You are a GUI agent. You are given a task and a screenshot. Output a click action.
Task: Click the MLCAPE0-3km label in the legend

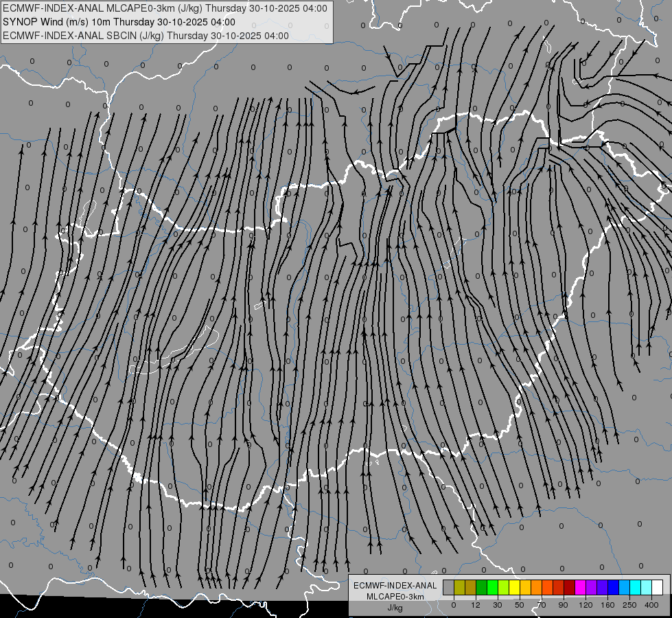(x=395, y=597)
